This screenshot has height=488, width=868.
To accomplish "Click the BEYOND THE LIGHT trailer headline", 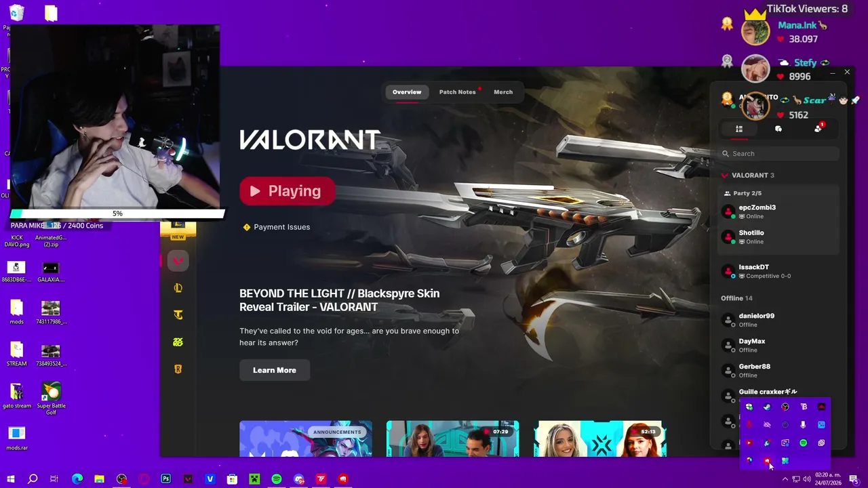I will pos(340,300).
